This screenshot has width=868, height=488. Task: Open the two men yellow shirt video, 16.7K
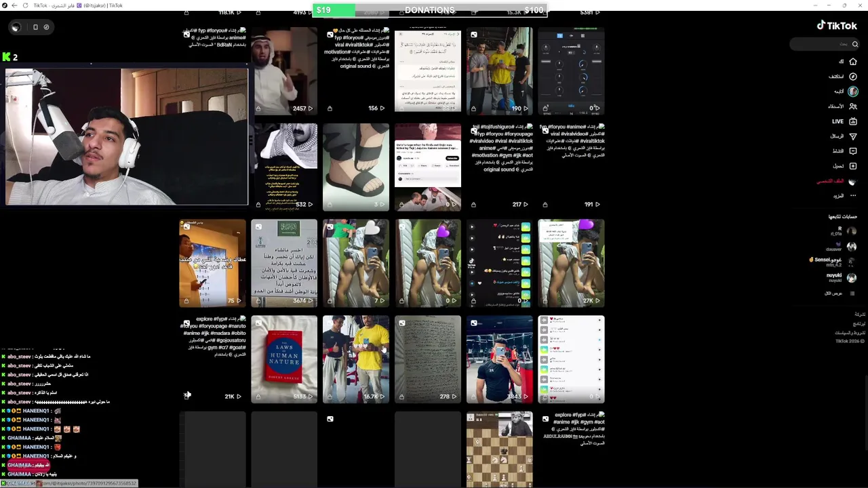(356, 359)
